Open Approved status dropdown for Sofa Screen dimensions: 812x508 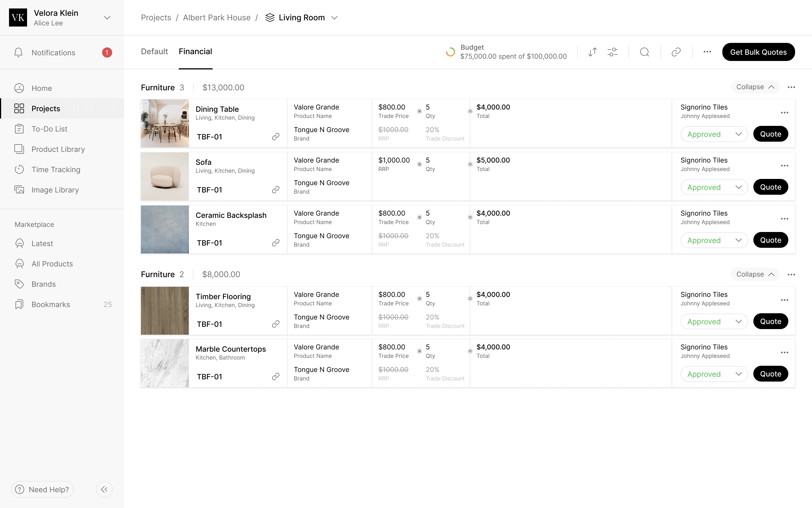coord(714,187)
